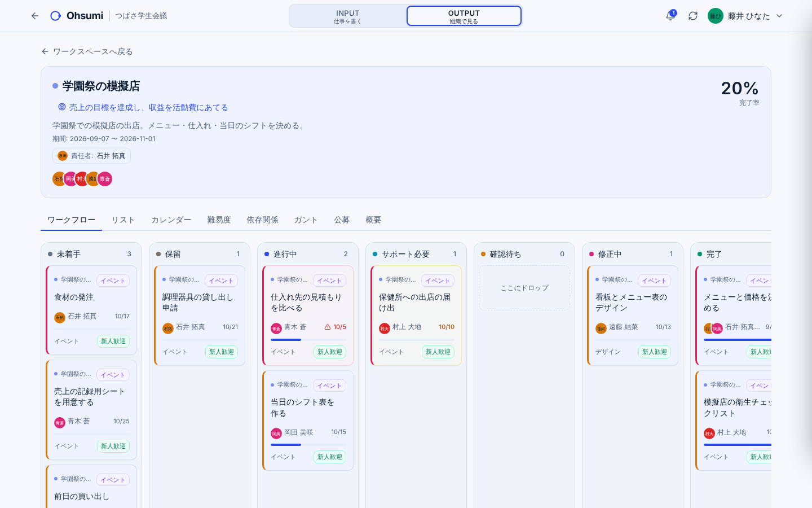Click the target goal icon beside 売上の目標
This screenshot has height=508, width=812.
coord(62,107)
